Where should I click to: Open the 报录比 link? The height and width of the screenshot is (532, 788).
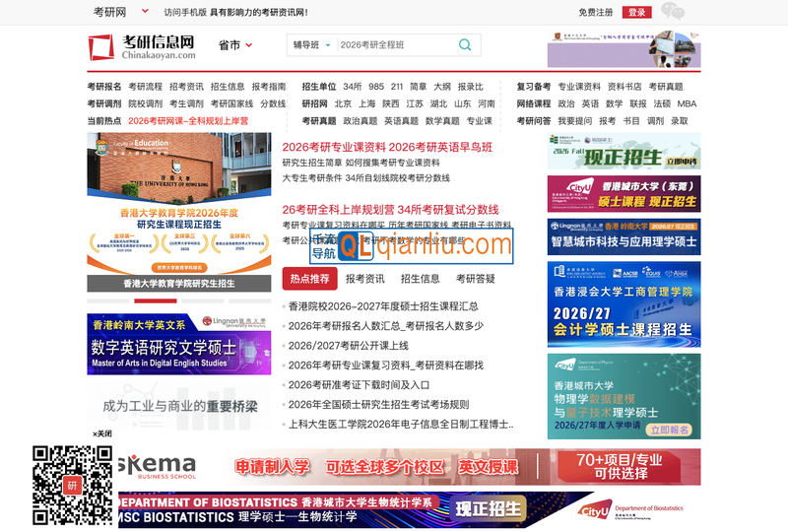coord(471,87)
